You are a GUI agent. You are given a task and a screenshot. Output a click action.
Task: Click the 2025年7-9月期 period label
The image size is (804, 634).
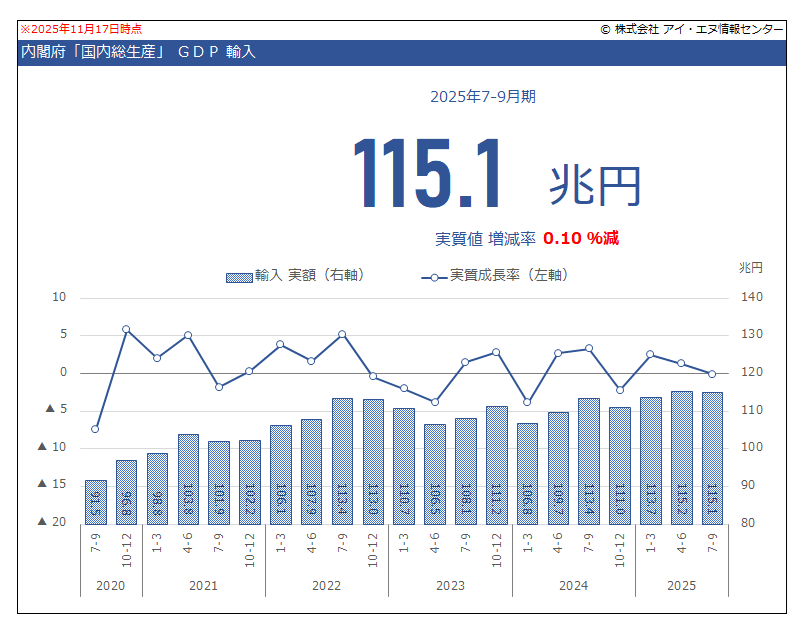483,97
